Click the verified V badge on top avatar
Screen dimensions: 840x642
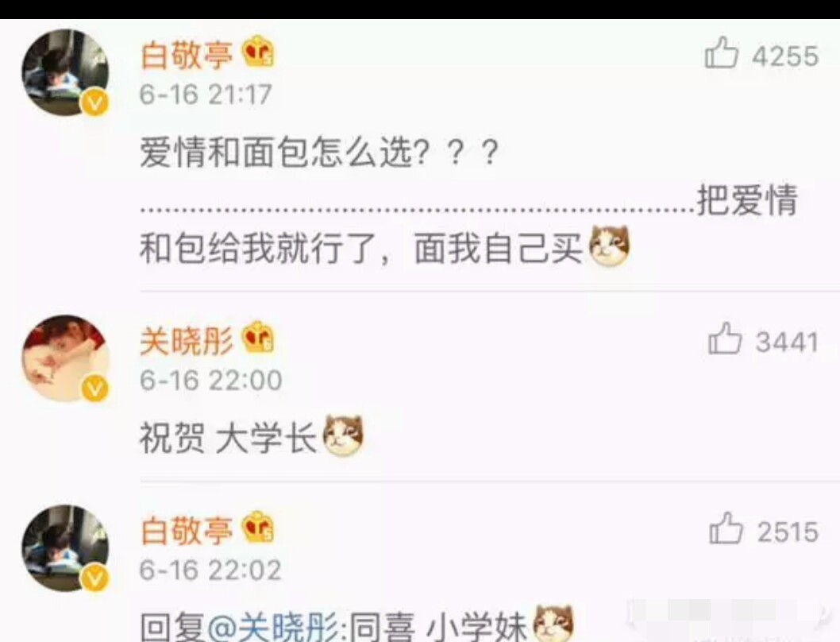pos(94,102)
